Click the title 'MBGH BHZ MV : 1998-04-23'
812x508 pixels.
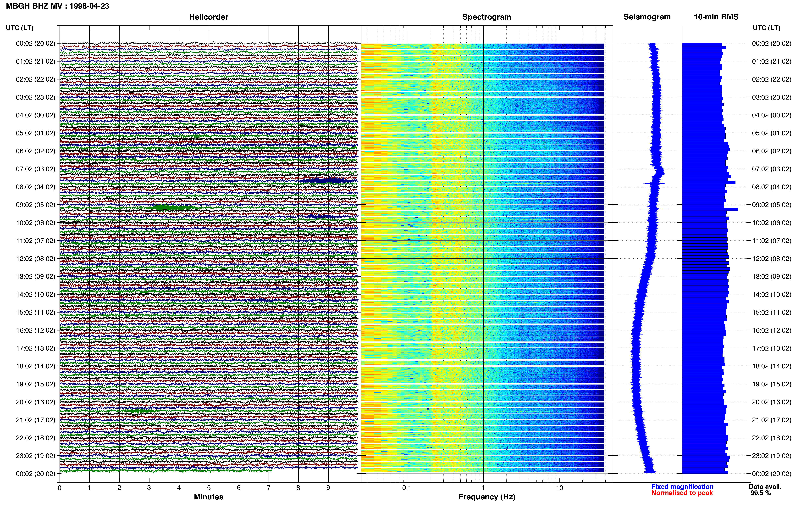pos(57,6)
